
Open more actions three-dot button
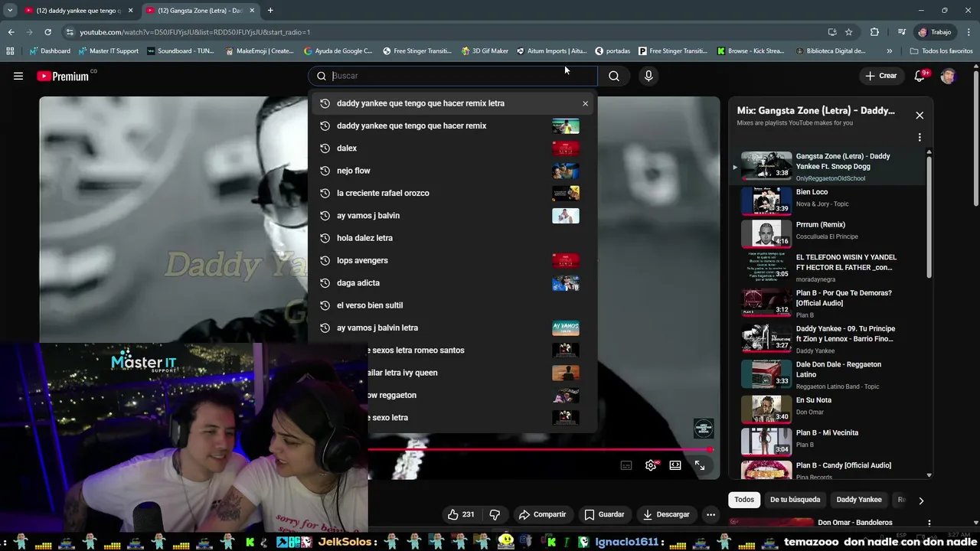(x=710, y=514)
